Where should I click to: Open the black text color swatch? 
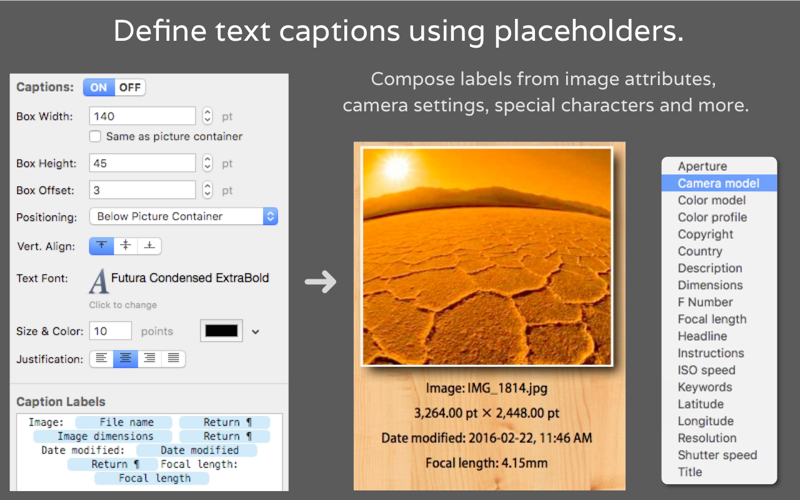[221, 331]
